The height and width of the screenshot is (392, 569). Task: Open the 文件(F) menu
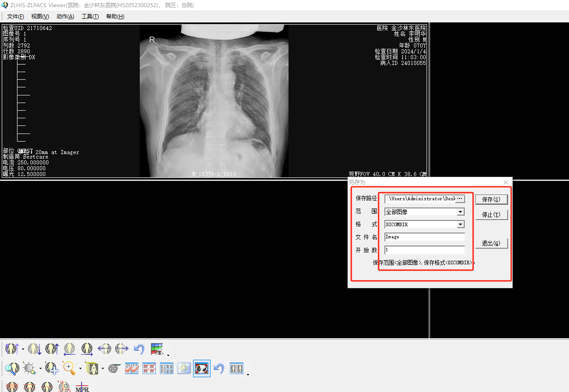pyautogui.click(x=15, y=17)
